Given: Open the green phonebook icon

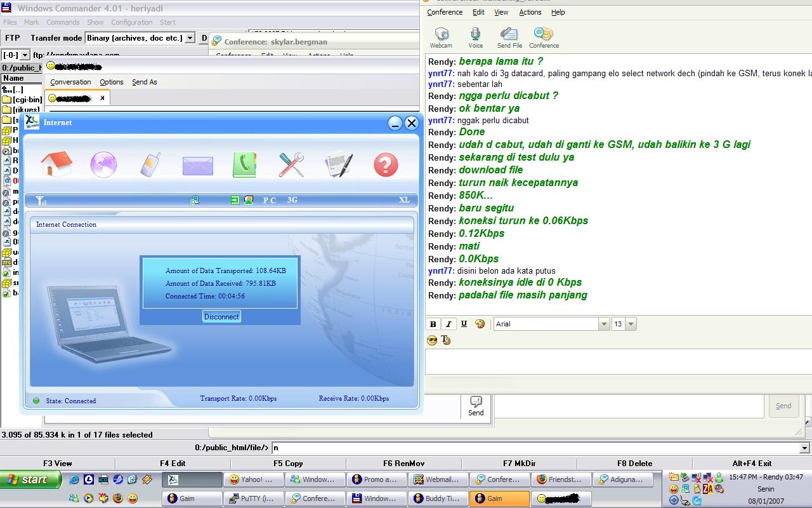Looking at the screenshot, I should [244, 164].
